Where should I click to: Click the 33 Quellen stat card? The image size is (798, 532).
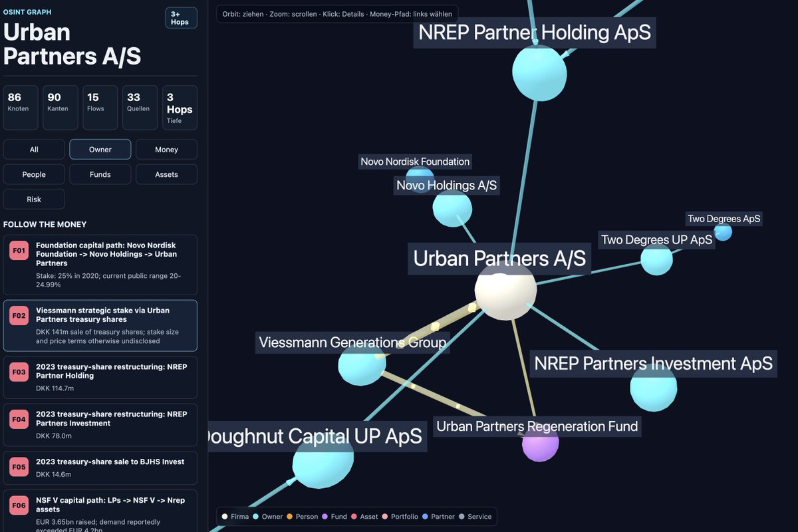(140, 108)
